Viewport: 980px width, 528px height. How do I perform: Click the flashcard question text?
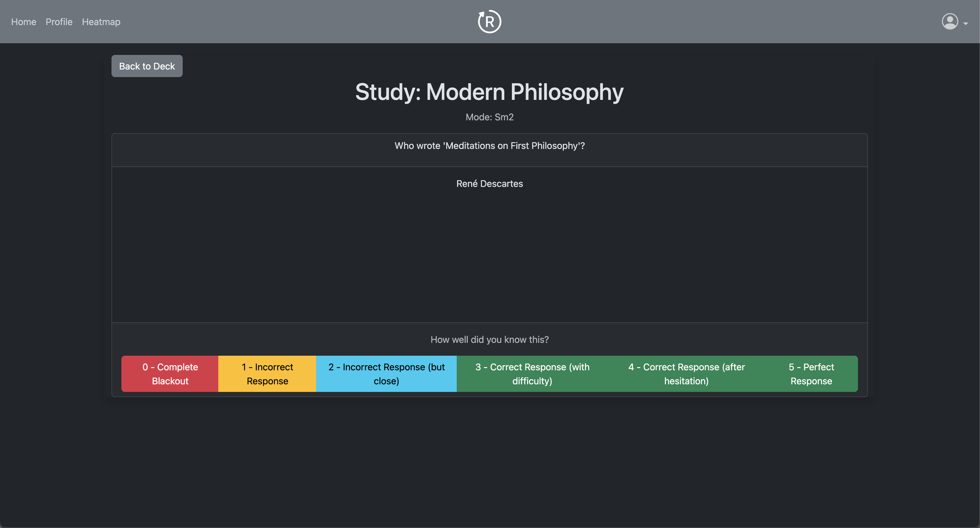coord(490,146)
